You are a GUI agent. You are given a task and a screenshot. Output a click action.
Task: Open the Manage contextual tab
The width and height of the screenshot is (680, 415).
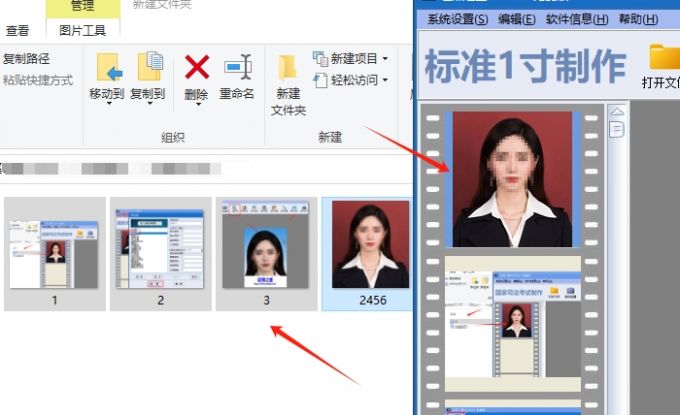82,6
